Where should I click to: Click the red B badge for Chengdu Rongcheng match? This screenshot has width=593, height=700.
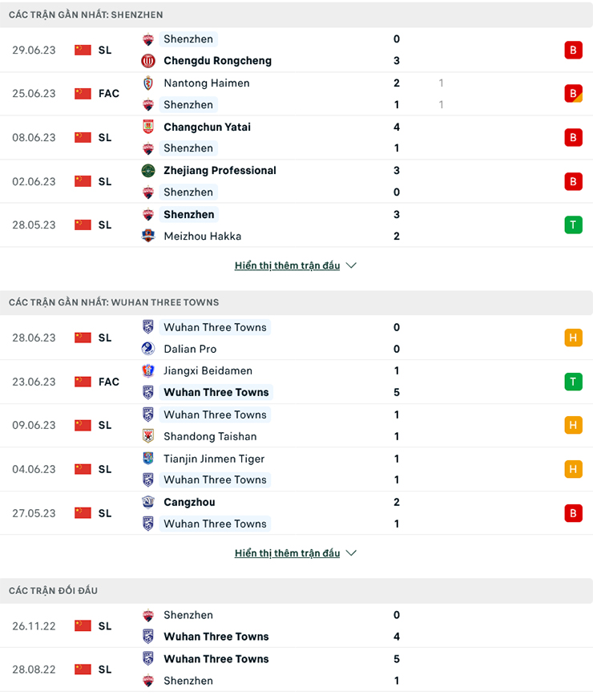pos(573,50)
